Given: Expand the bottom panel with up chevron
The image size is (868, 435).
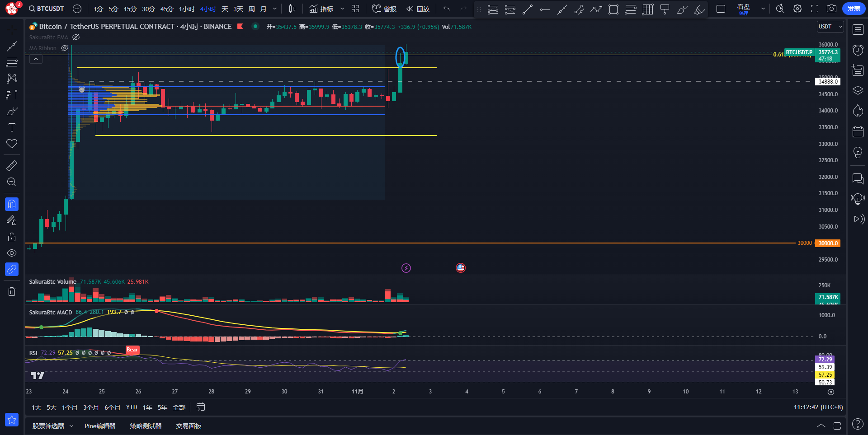Looking at the screenshot, I should (821, 426).
